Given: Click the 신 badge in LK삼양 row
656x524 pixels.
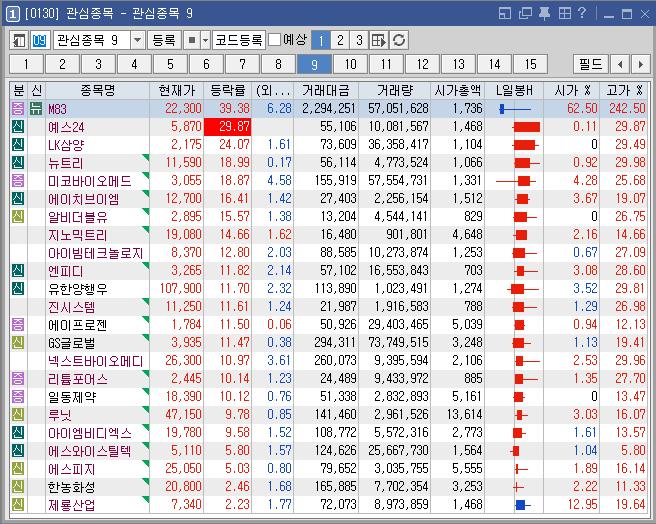Looking at the screenshot, I should coord(18,145).
